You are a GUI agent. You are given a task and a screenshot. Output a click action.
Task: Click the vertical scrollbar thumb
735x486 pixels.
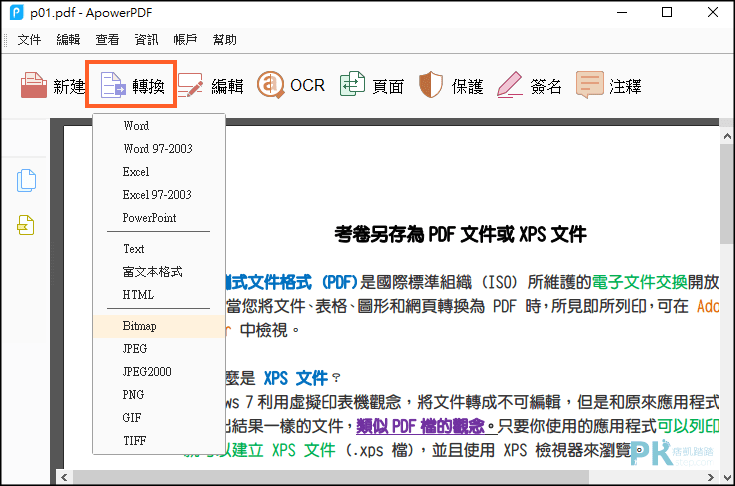727,194
